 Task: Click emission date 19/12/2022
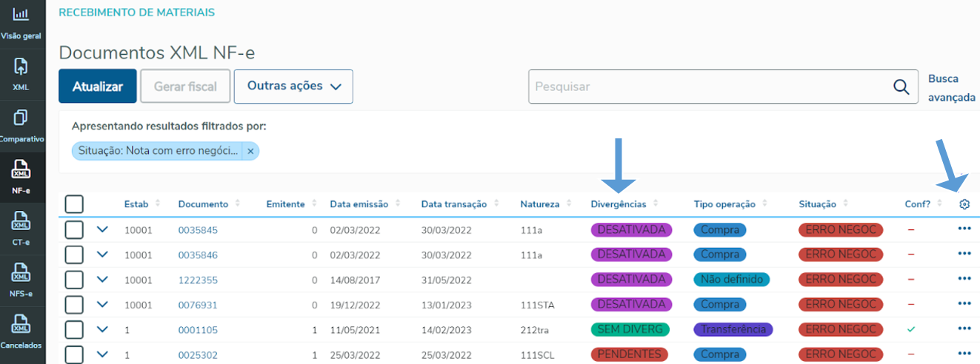point(356,305)
